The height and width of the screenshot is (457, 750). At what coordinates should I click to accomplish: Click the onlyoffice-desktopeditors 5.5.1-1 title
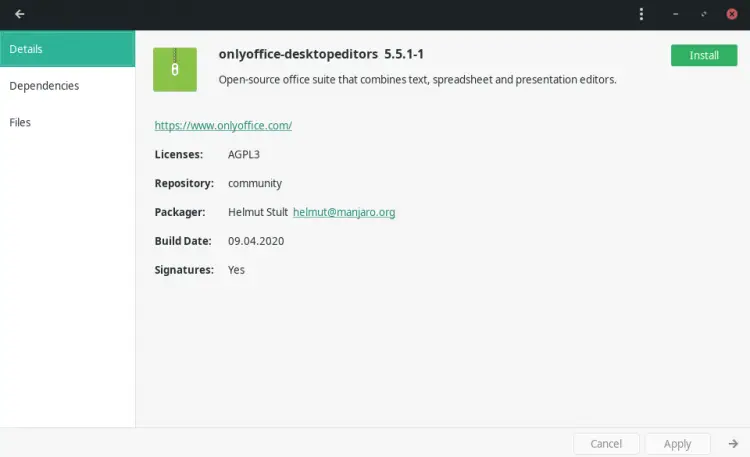coord(328,55)
